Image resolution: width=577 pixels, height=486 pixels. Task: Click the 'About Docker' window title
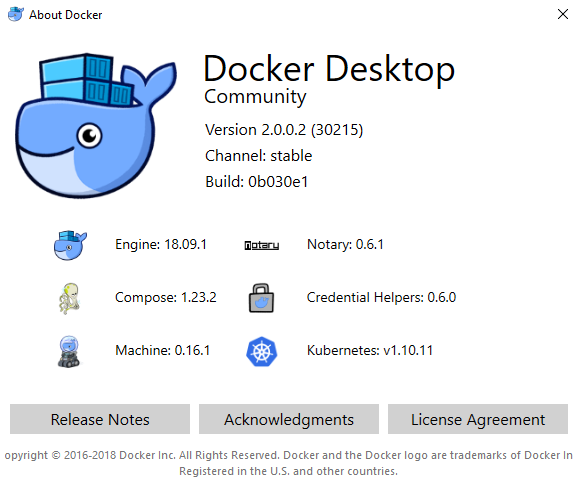click(x=66, y=15)
